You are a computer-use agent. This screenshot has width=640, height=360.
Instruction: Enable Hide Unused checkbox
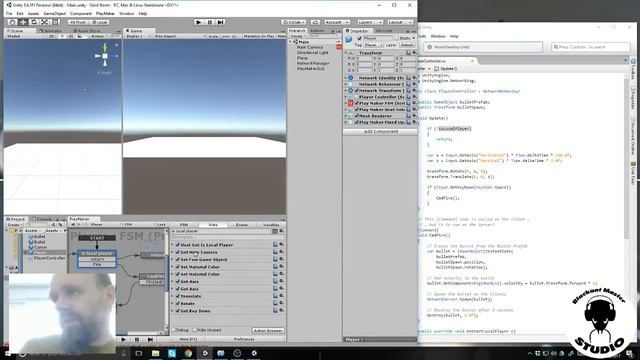(x=195, y=330)
